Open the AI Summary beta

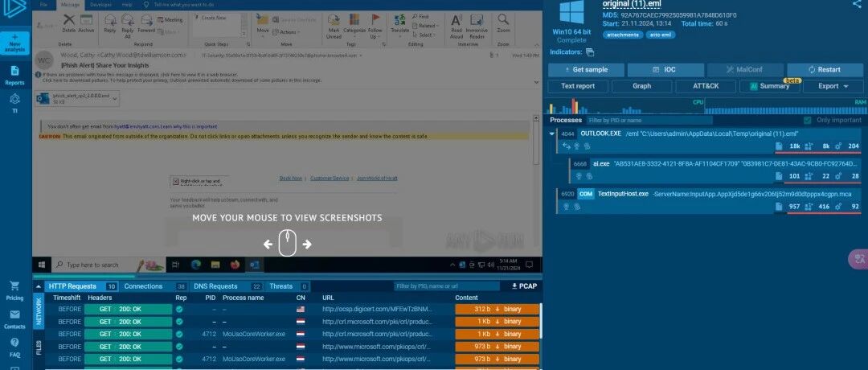tap(769, 86)
